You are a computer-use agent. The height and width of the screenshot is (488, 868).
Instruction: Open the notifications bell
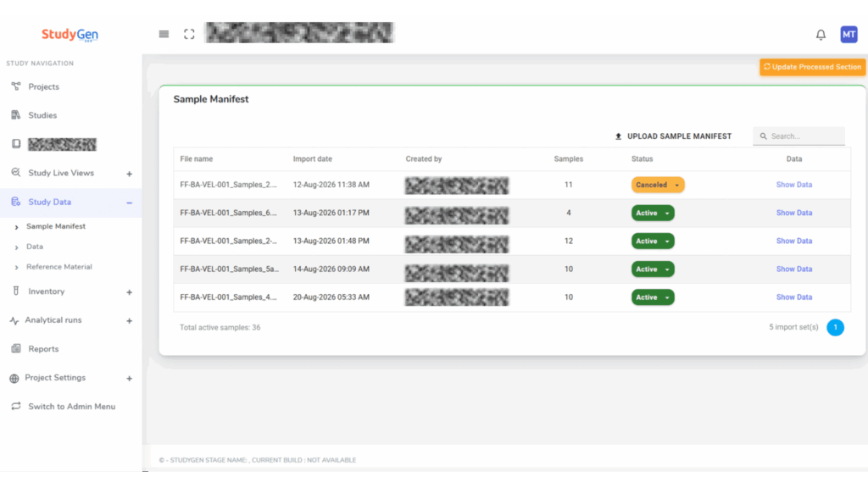(x=821, y=35)
